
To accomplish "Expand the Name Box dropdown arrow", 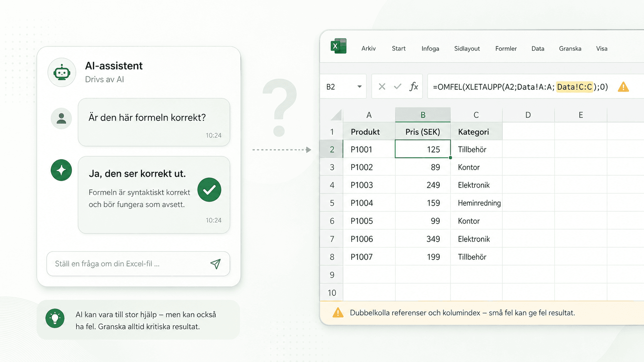I will 359,87.
